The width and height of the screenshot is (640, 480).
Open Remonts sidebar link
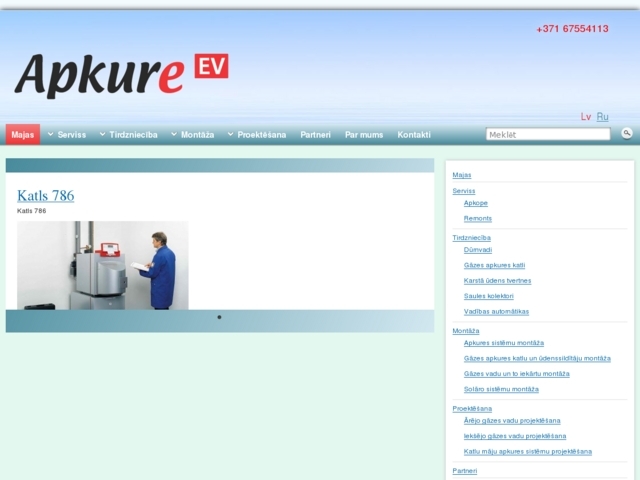(x=478, y=218)
